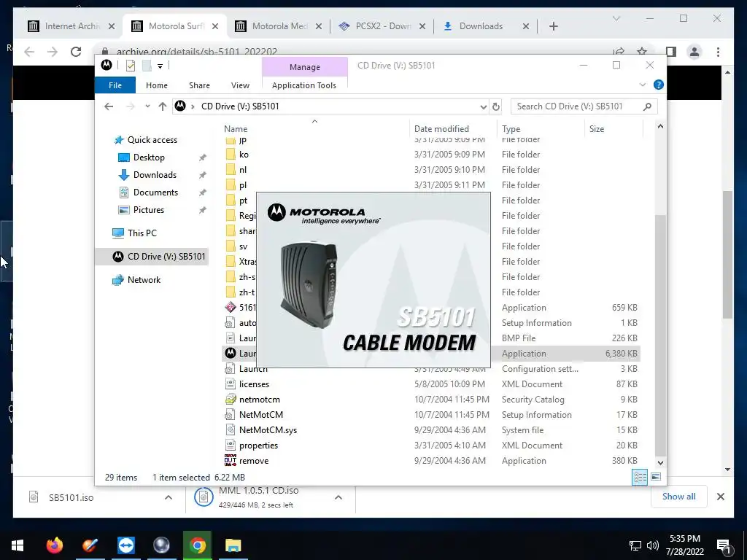
Task: Click the 6,380 KB size cell
Action: click(622, 354)
